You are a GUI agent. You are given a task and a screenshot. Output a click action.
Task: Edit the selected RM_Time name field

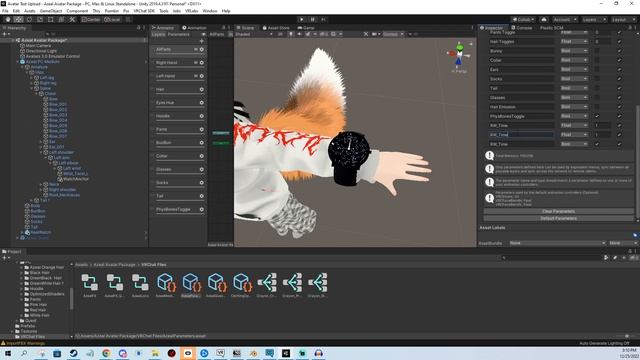pos(521,135)
